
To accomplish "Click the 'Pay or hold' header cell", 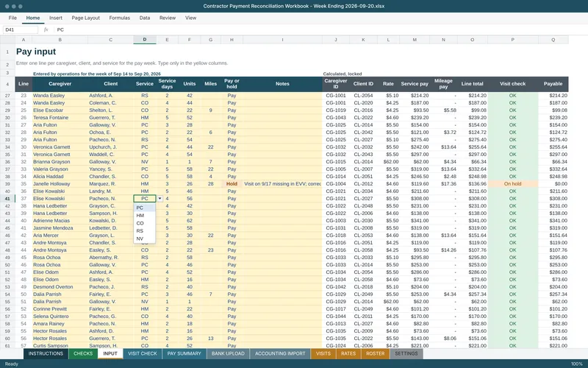I will [x=232, y=84].
